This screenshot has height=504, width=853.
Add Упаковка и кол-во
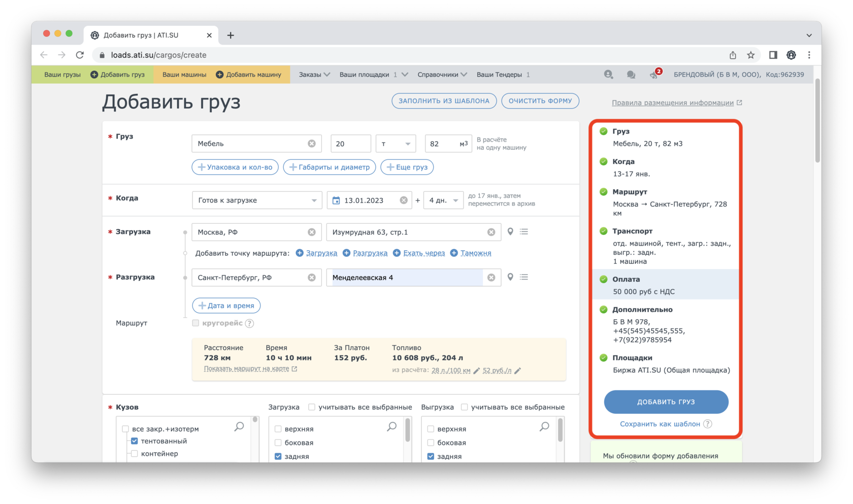tap(235, 167)
